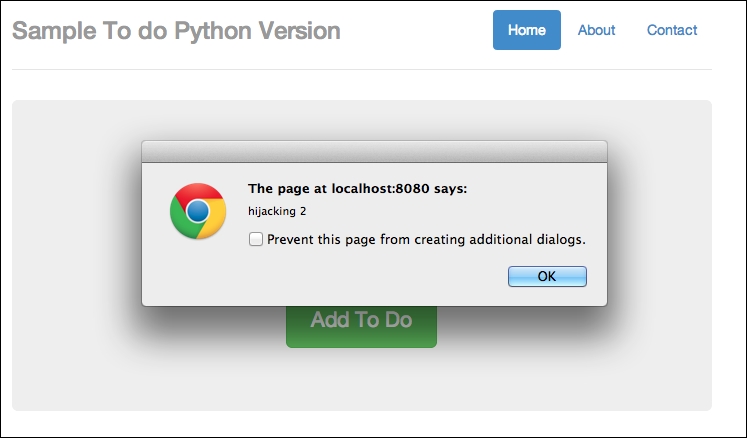747x438 pixels.
Task: Open the Contact page link
Action: coord(672,30)
